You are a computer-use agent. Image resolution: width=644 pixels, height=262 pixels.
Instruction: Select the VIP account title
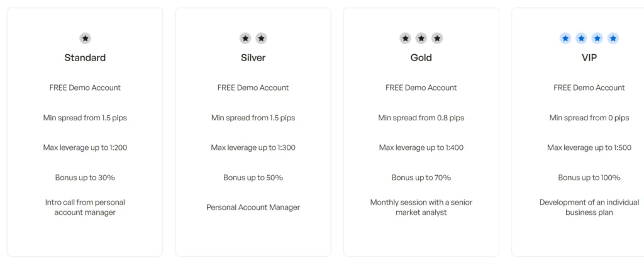pyautogui.click(x=589, y=58)
